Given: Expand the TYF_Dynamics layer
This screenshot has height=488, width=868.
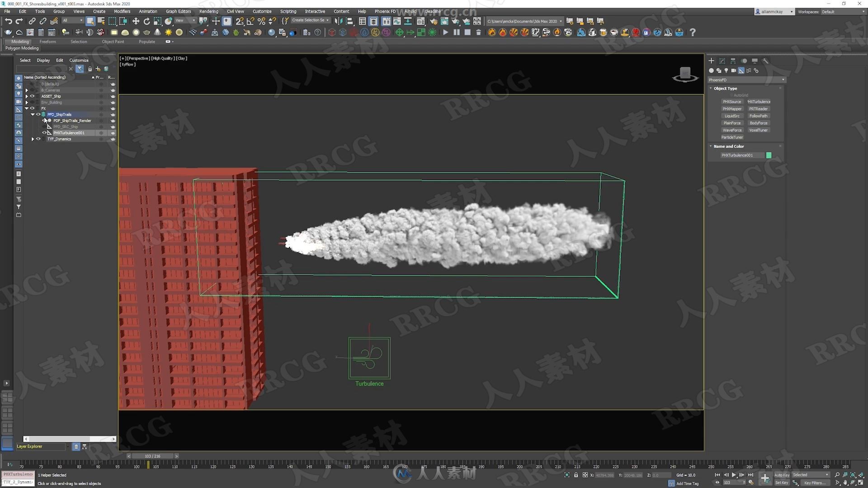Looking at the screenshot, I should [x=33, y=139].
